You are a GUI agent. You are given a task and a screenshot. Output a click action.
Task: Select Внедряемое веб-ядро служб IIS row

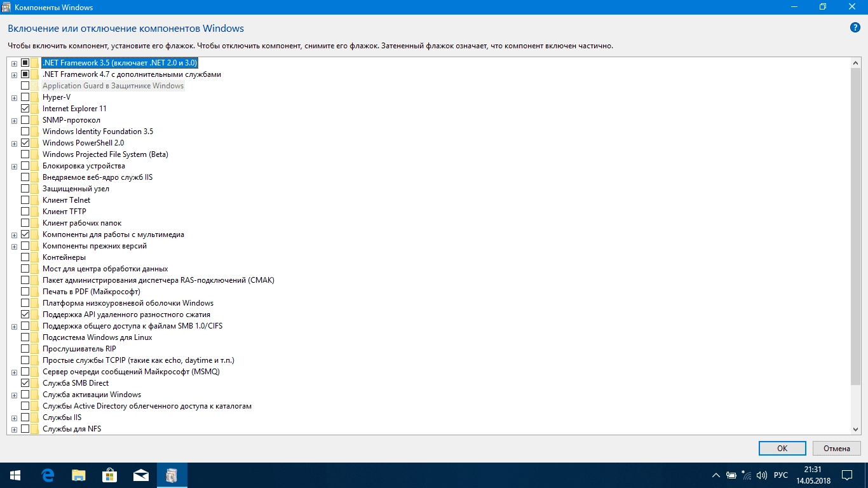pos(97,177)
